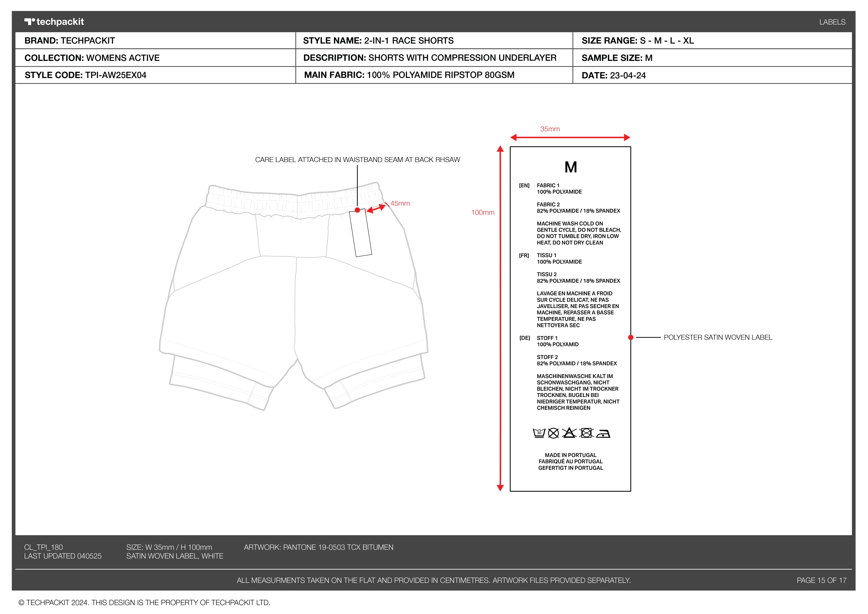Click the care label attachment callout text
Screen dimensions: 868x614
tap(357, 160)
